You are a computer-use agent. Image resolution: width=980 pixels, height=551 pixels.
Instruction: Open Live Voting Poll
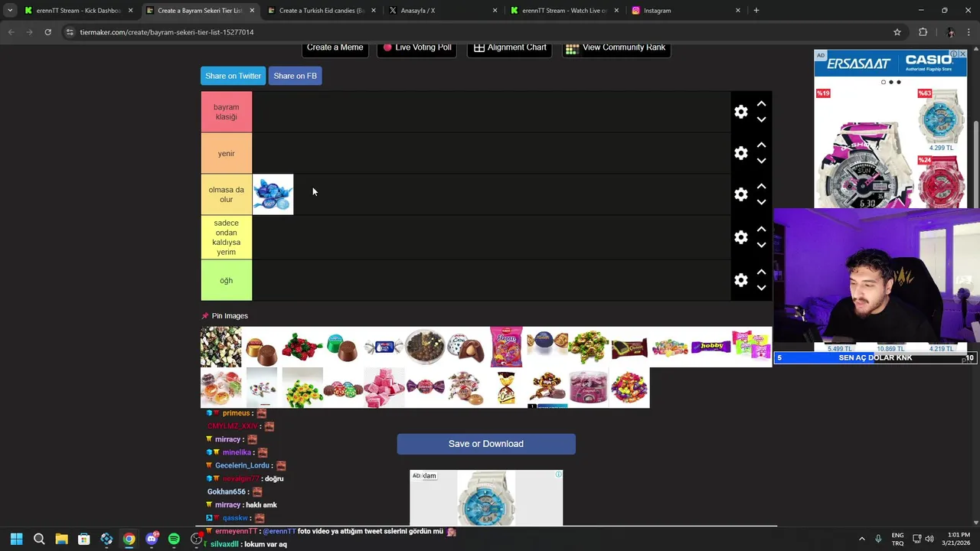[417, 47]
